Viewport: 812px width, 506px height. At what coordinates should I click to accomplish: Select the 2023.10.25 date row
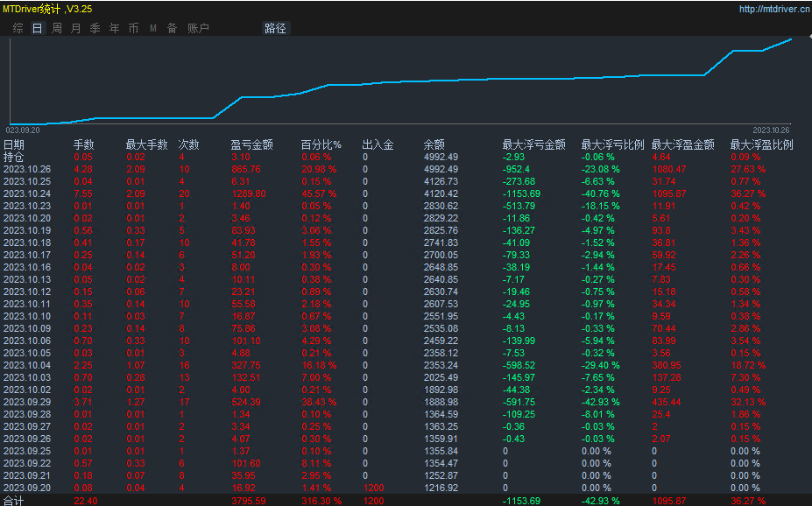click(27, 181)
